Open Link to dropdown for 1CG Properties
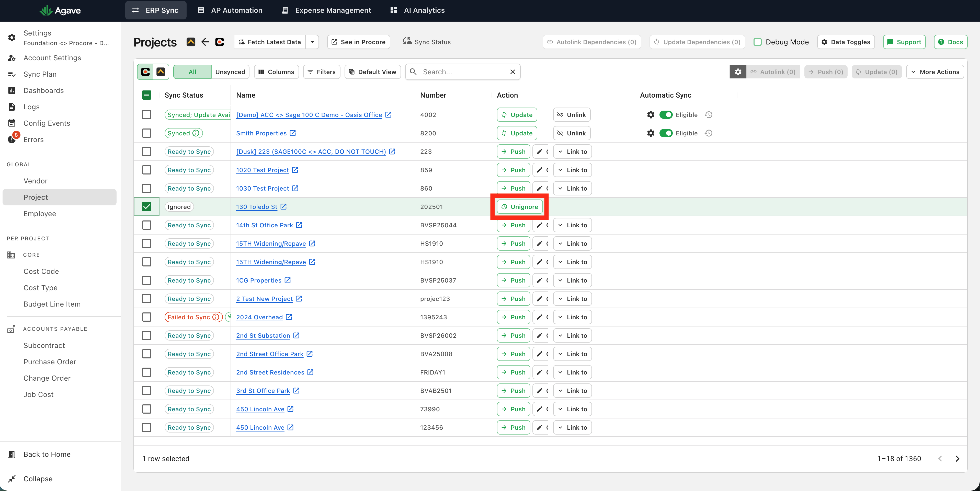Viewport: 980px width, 491px height. point(572,280)
